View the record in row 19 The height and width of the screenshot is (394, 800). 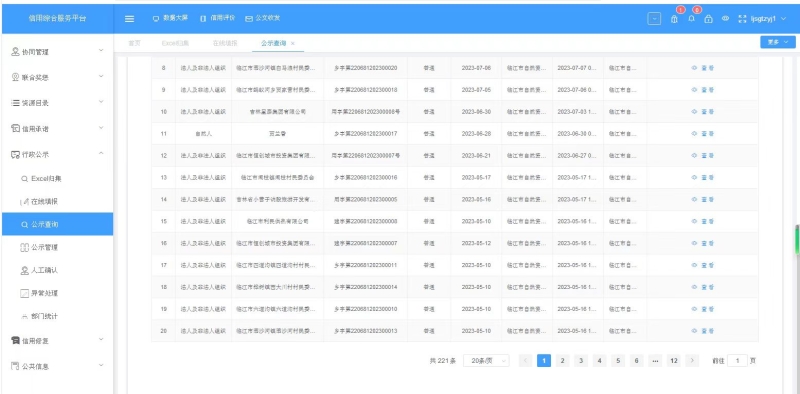click(x=703, y=309)
